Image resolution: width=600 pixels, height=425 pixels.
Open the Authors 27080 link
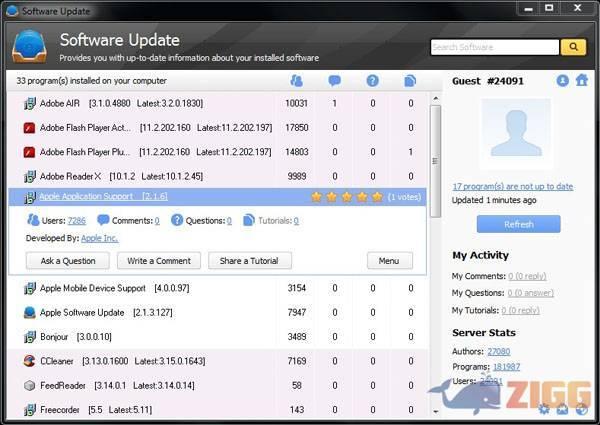click(499, 352)
